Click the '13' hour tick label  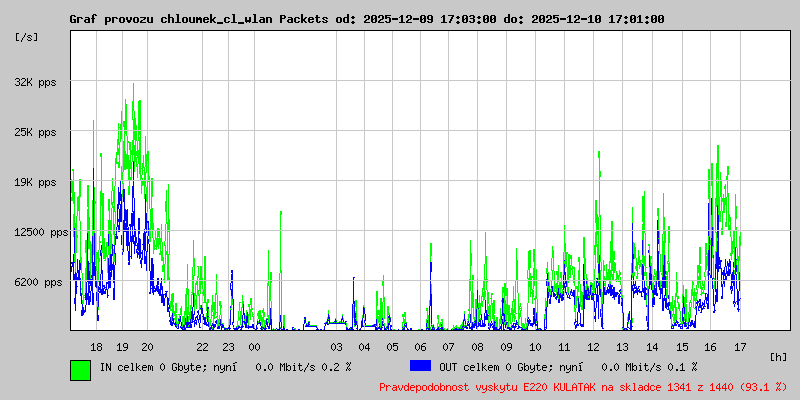point(622,347)
